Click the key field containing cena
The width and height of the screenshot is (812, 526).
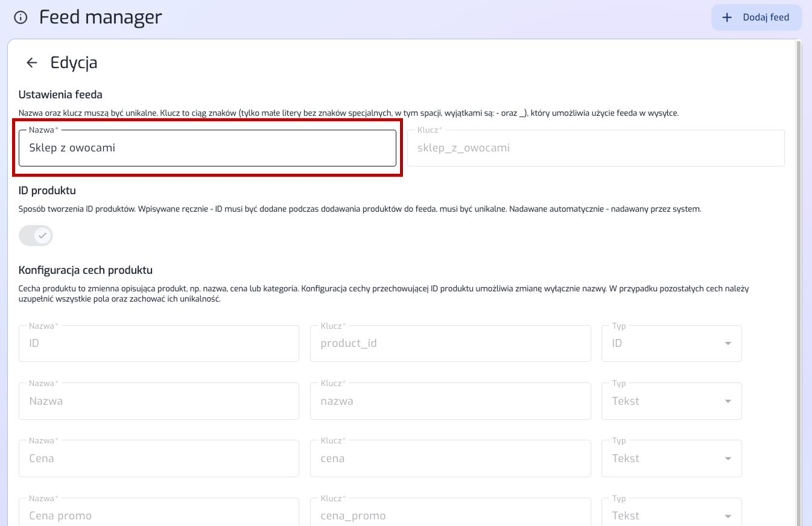[x=450, y=458]
